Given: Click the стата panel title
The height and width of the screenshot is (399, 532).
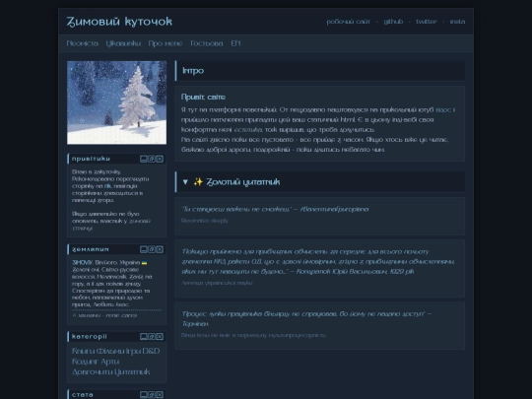Looking at the screenshot, I should [x=83, y=395].
